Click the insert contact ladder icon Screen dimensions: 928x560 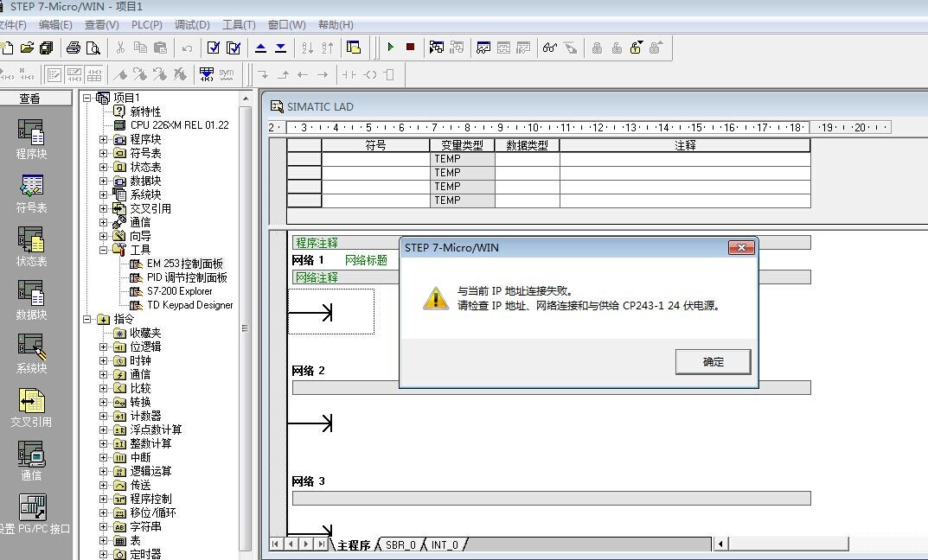coord(349,74)
